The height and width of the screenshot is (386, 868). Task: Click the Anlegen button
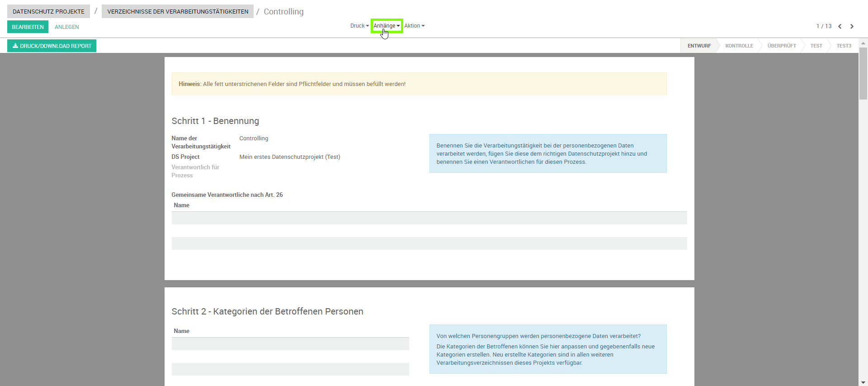point(66,27)
